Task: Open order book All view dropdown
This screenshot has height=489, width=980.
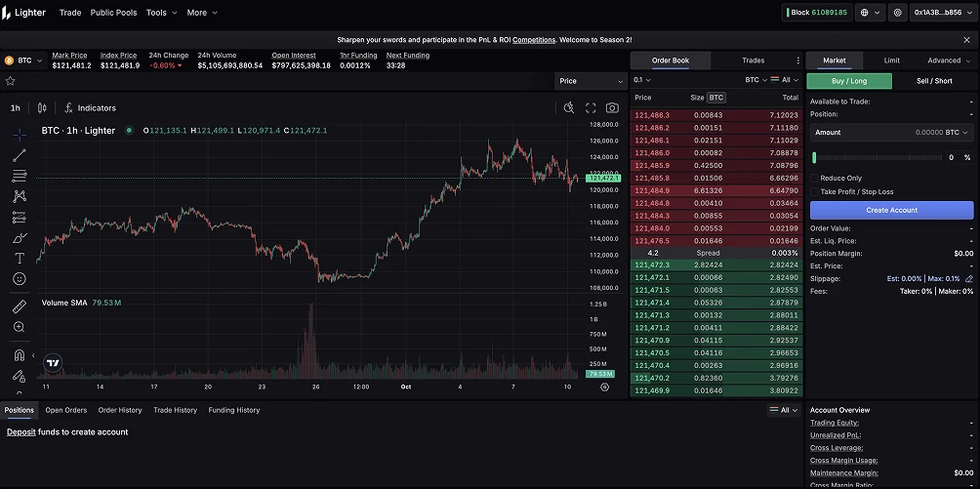Action: pyautogui.click(x=785, y=80)
